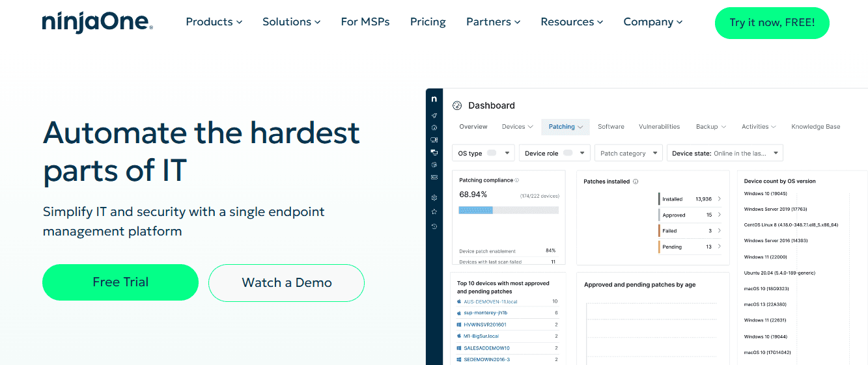Click the OS icon beside AUS-DEMOVEN-11.local

pos(459,302)
